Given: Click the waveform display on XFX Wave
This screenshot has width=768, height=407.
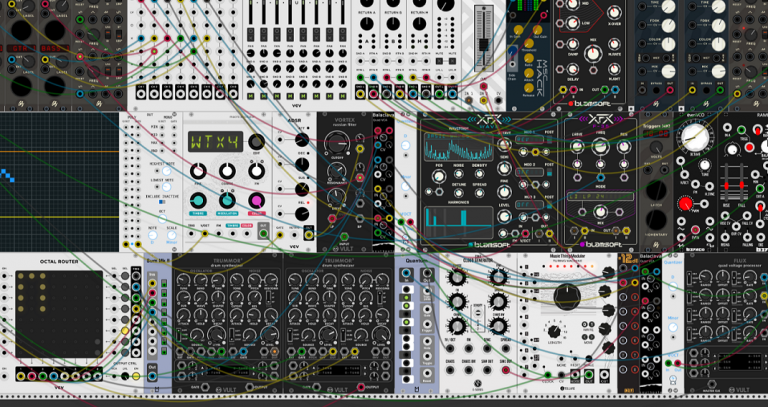Looking at the screenshot, I should (x=458, y=146).
